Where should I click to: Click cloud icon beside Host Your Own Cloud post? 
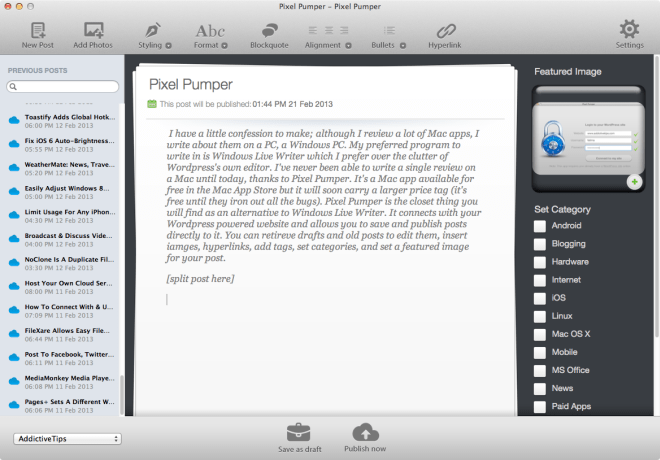[x=14, y=286]
